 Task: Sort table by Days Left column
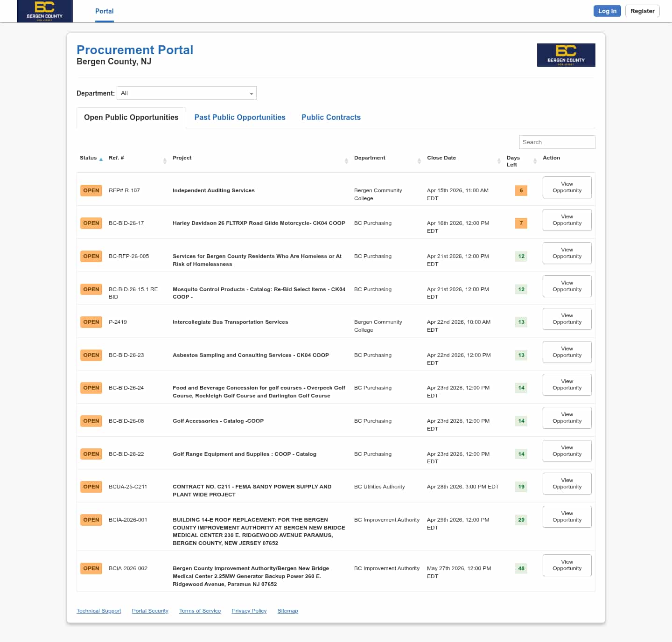(522, 161)
